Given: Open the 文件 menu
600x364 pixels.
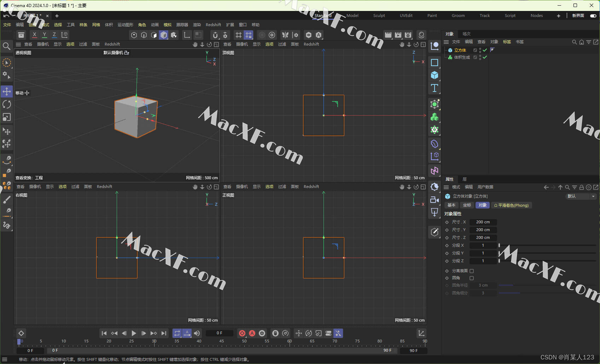Looking at the screenshot, I should (7, 25).
